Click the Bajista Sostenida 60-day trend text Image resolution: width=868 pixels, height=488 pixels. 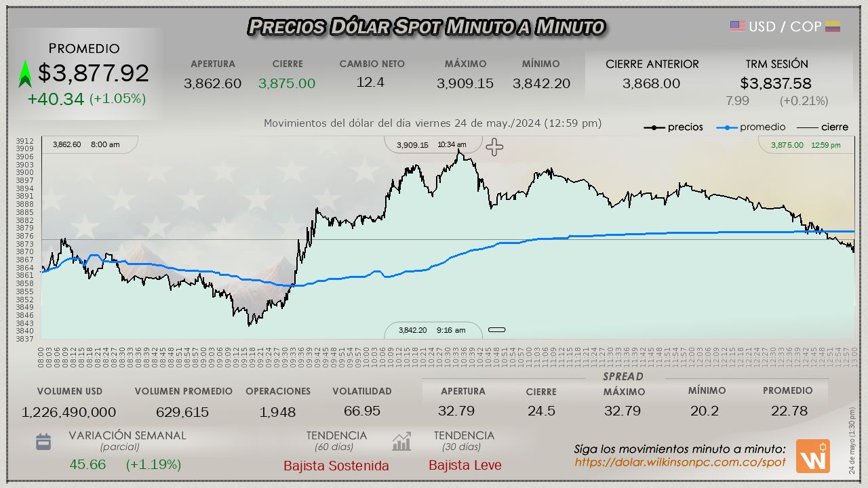(x=336, y=466)
